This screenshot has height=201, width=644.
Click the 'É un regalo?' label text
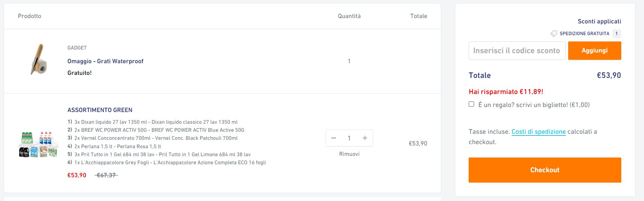pyautogui.click(x=534, y=105)
